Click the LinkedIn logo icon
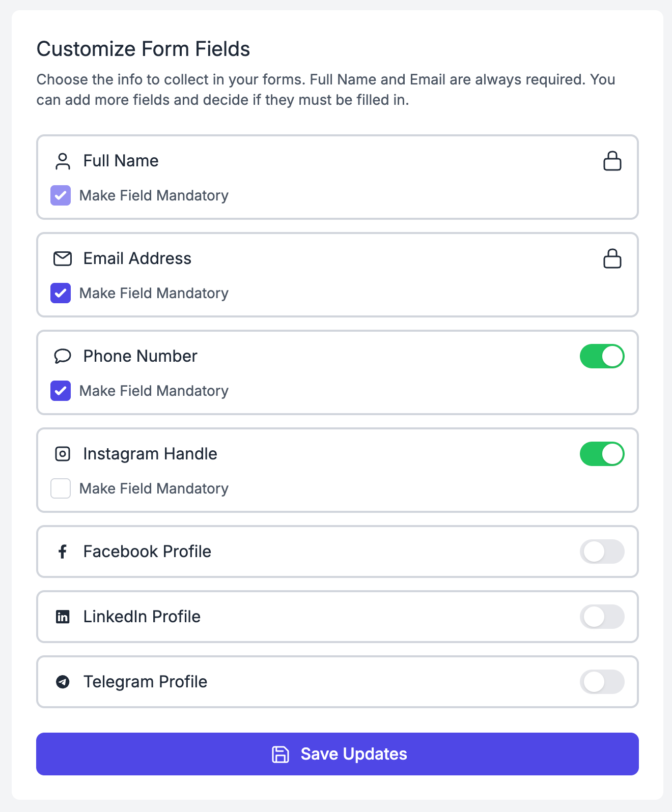The image size is (672, 812). 63,617
